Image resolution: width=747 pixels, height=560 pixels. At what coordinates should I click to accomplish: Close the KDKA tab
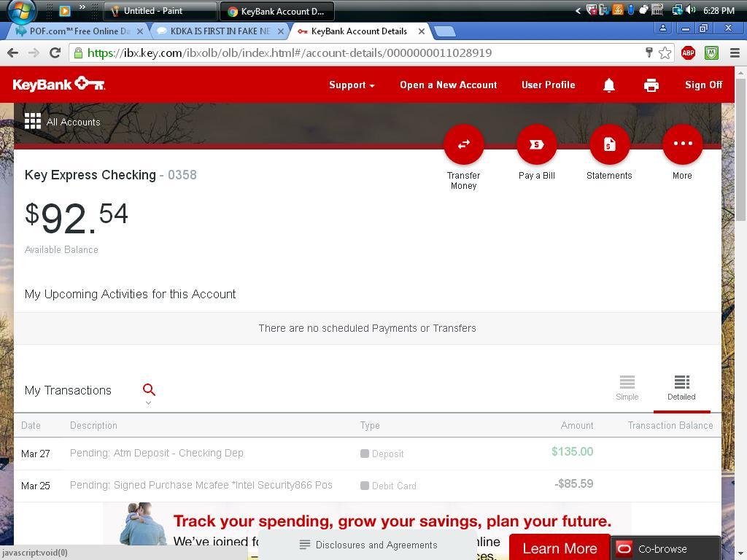[x=281, y=31]
